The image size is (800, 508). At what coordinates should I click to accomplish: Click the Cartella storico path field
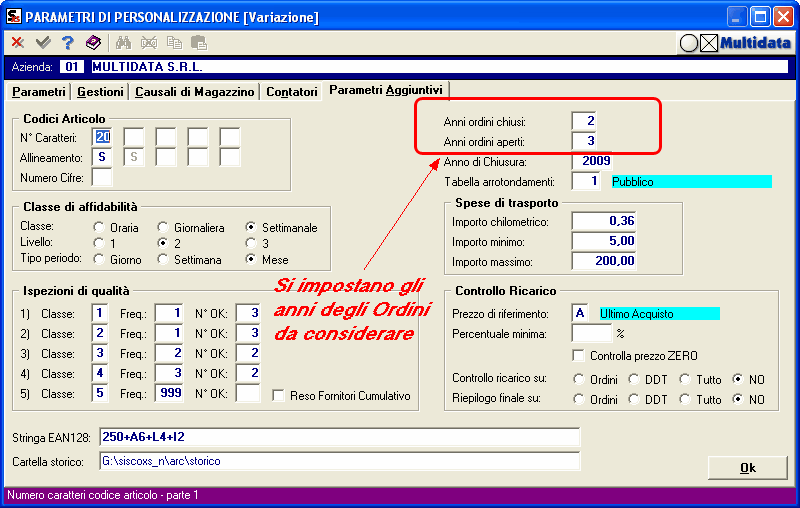(x=340, y=461)
